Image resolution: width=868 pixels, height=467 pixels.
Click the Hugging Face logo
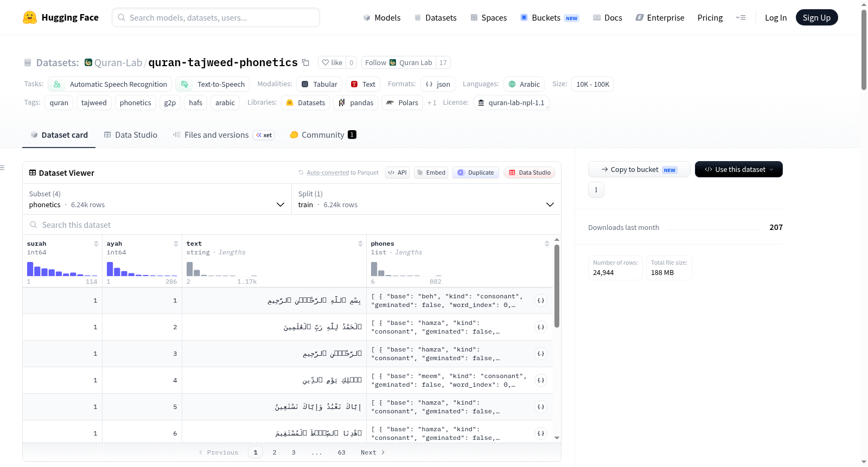[60, 17]
